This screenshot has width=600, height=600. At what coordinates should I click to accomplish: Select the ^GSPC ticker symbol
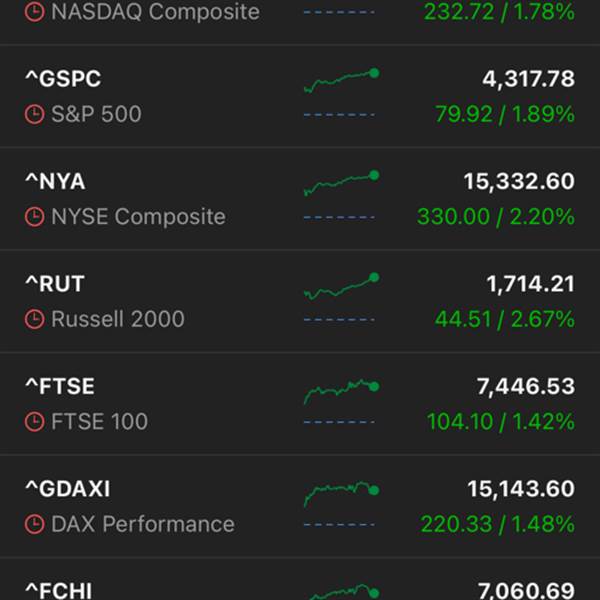click(63, 79)
